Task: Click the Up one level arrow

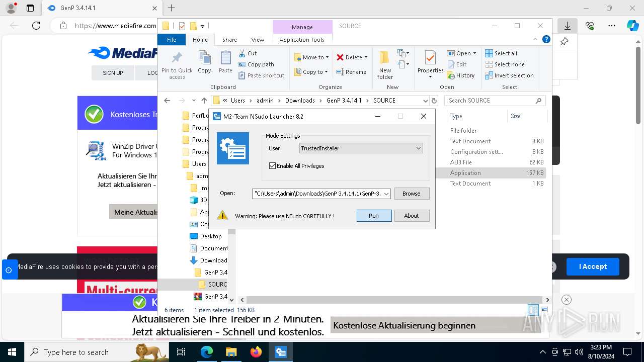Action: [x=204, y=101]
